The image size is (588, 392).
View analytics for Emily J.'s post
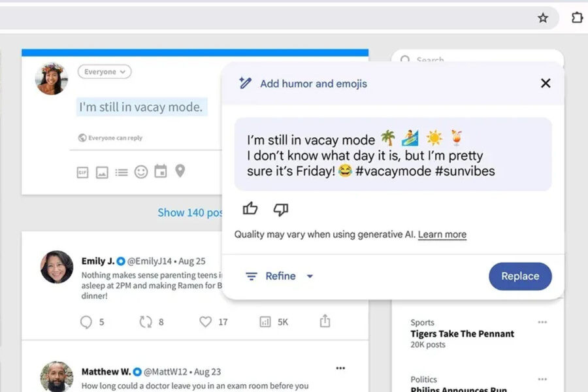pyautogui.click(x=265, y=321)
